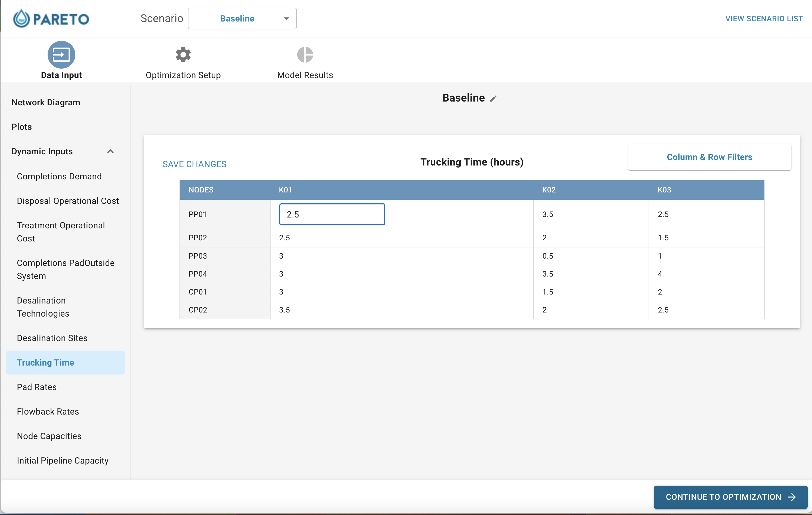
Task: Switch to the Data Input tab label
Action: tap(61, 75)
